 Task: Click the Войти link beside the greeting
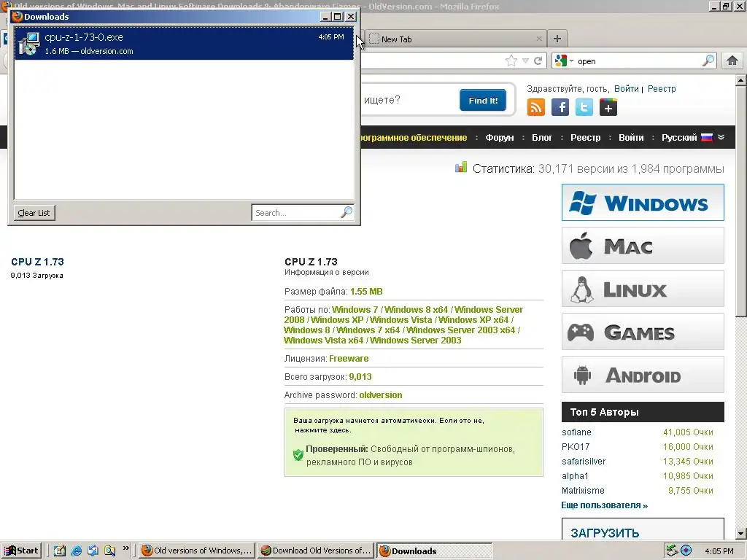point(626,88)
